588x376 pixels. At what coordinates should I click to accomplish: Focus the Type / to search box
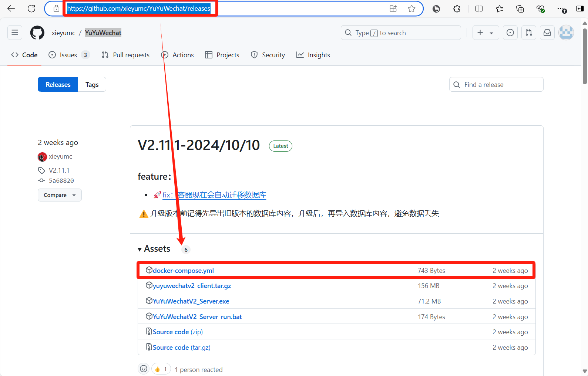(401, 33)
